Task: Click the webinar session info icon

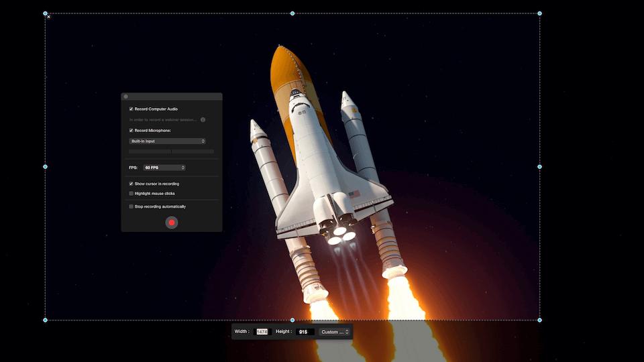Action: (203, 120)
